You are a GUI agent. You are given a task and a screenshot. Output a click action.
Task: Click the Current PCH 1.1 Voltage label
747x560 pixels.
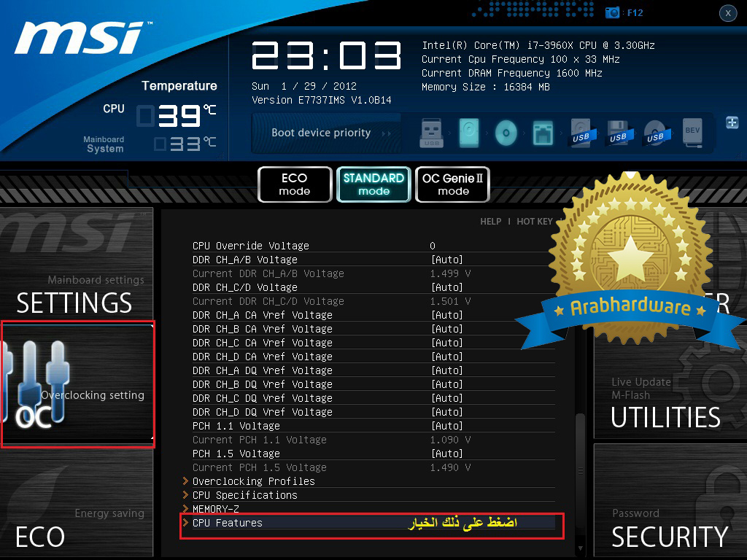[x=260, y=440]
